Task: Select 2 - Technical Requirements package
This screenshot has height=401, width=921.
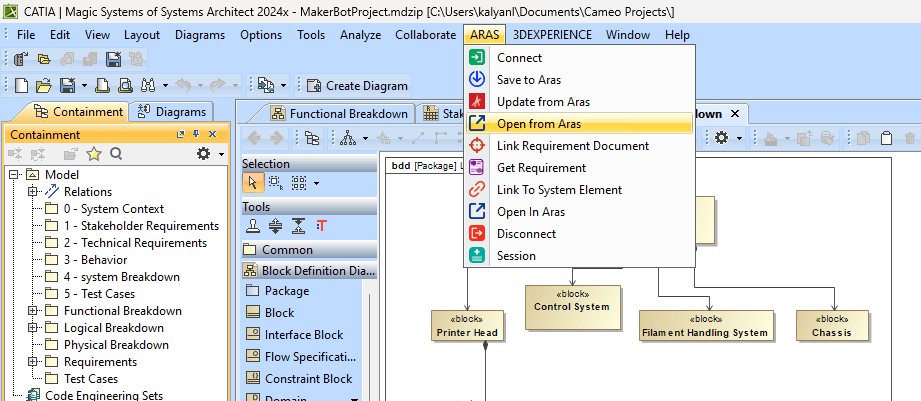Action: tap(135, 242)
